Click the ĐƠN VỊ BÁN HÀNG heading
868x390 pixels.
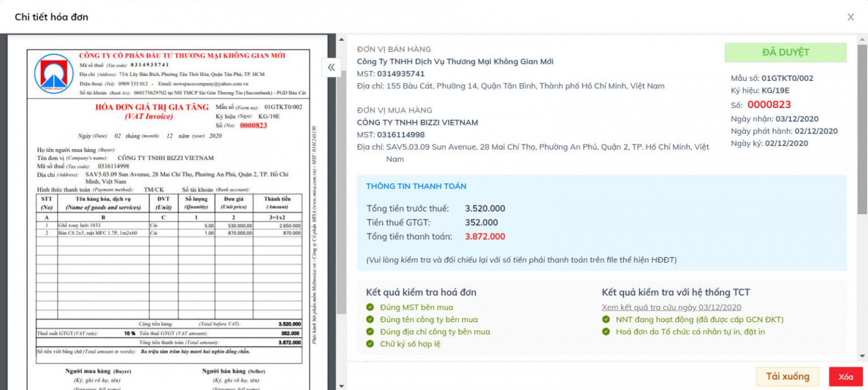coord(394,49)
